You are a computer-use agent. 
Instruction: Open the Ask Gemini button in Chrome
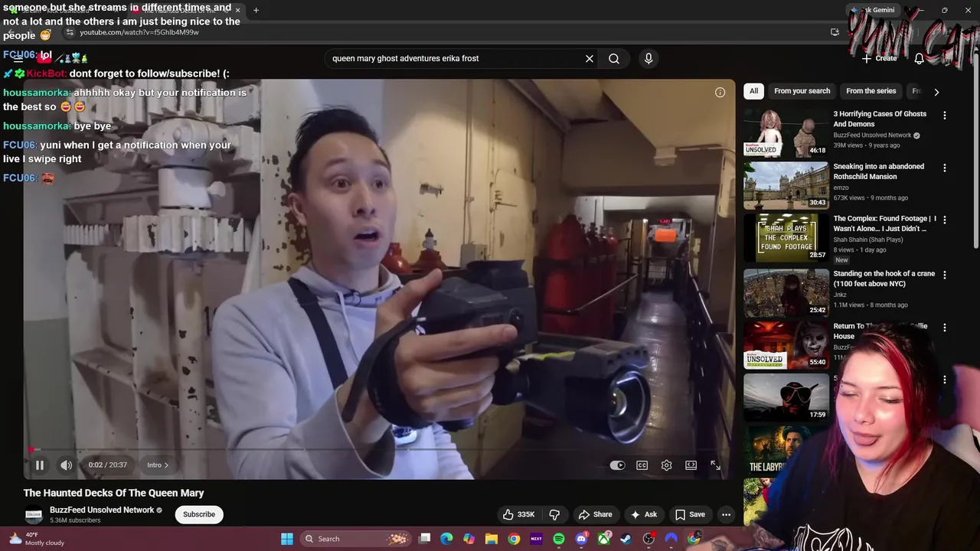coord(872,10)
